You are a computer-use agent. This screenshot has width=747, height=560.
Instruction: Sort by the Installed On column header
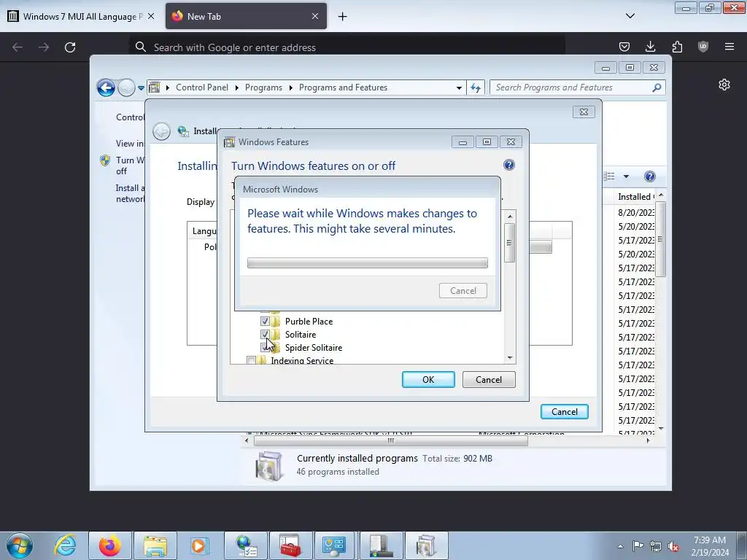coord(635,197)
